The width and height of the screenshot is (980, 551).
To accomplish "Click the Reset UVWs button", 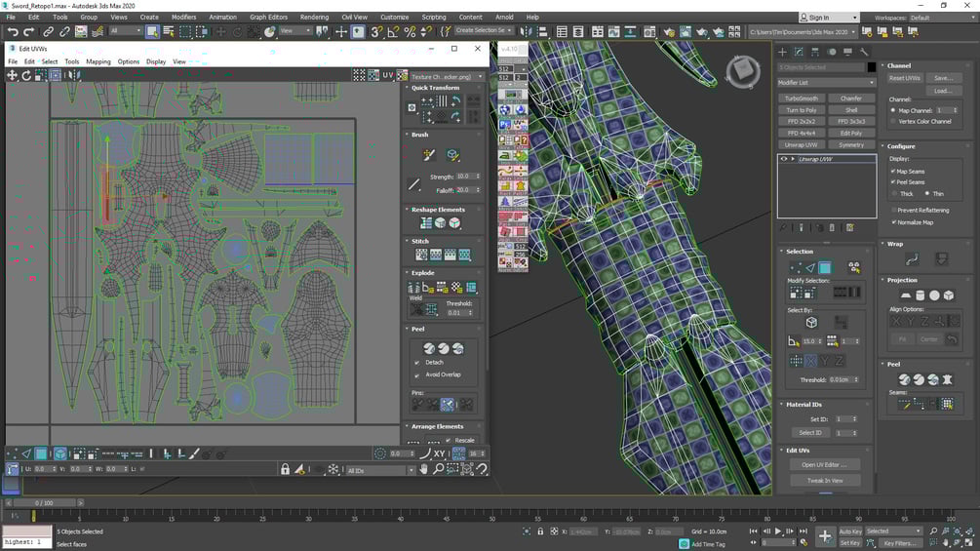I will [x=904, y=78].
